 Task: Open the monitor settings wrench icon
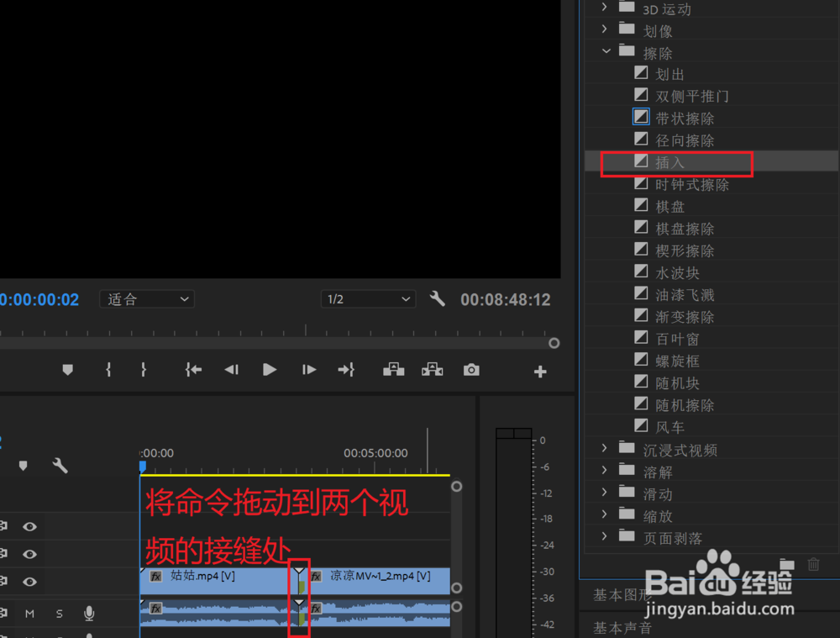click(438, 298)
